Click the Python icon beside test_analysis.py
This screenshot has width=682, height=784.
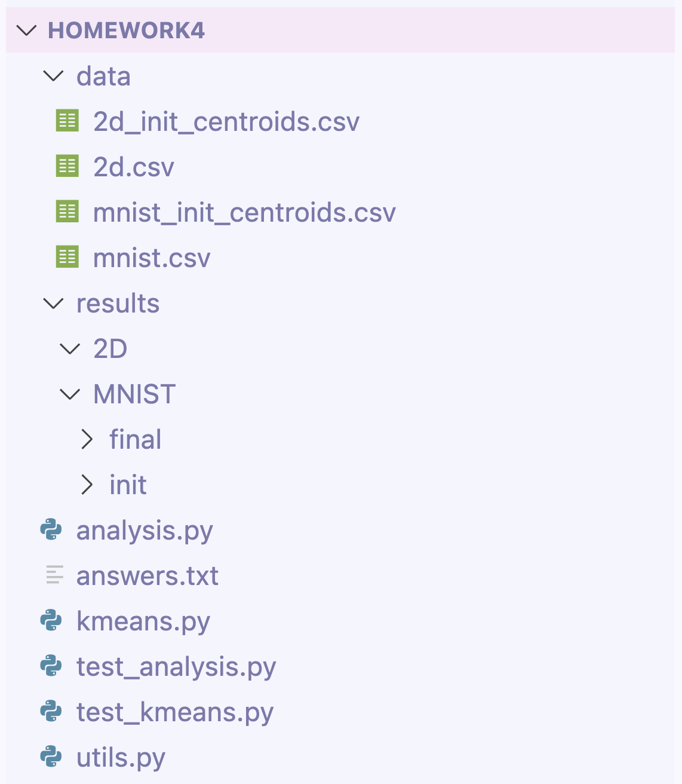tap(51, 666)
